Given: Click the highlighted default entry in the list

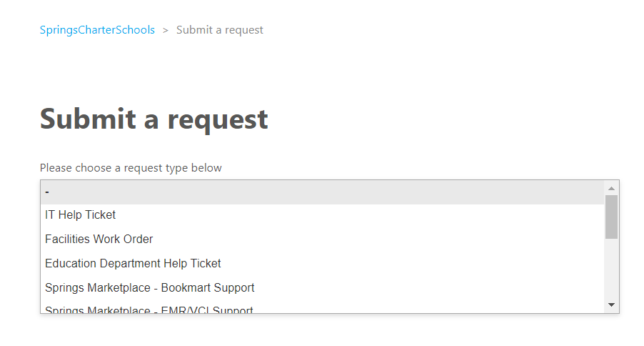Looking at the screenshot, I should [x=321, y=192].
